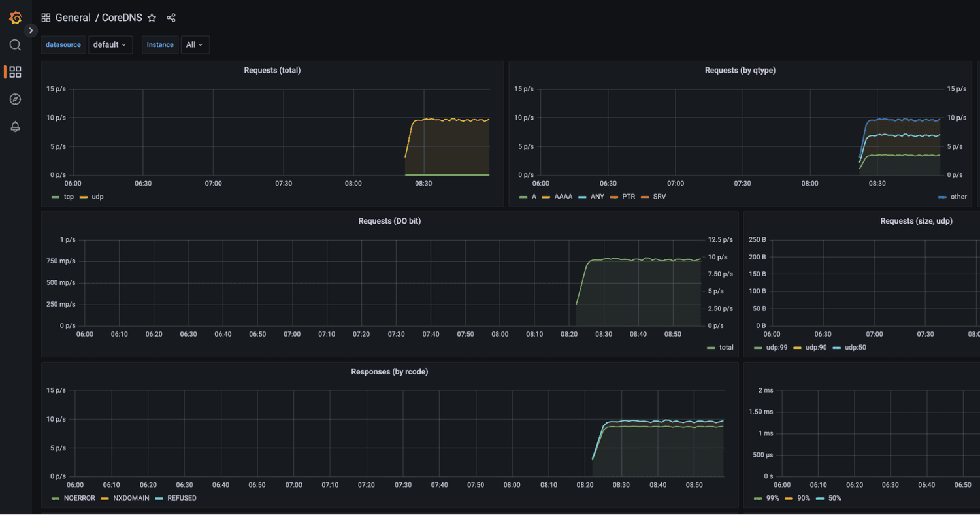Click the dashboard grid icon beside General
This screenshot has width=980, height=515.
[46, 18]
